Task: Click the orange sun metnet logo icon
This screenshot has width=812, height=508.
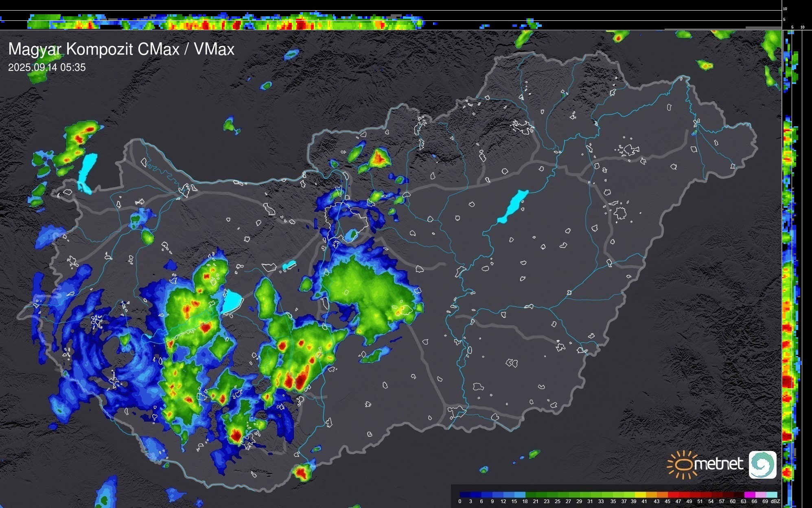Action: (683, 464)
